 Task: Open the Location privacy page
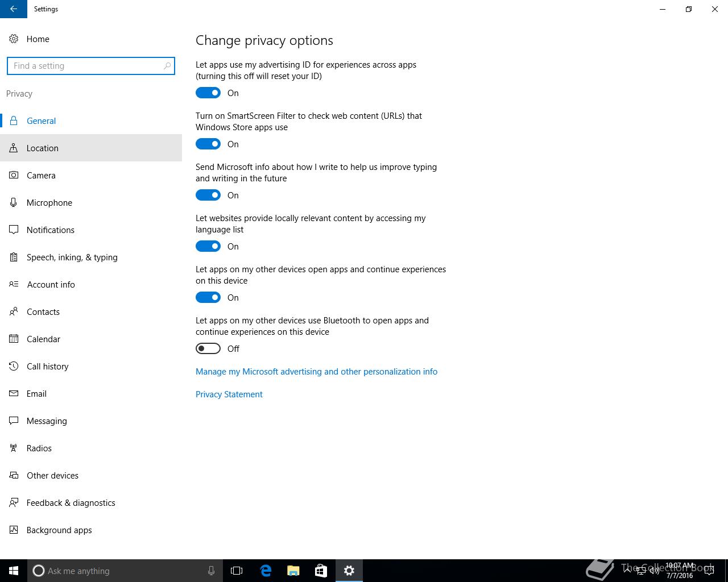point(91,148)
